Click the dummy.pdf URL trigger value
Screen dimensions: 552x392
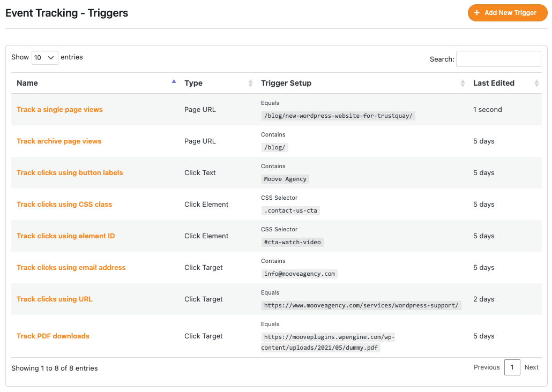coord(328,342)
